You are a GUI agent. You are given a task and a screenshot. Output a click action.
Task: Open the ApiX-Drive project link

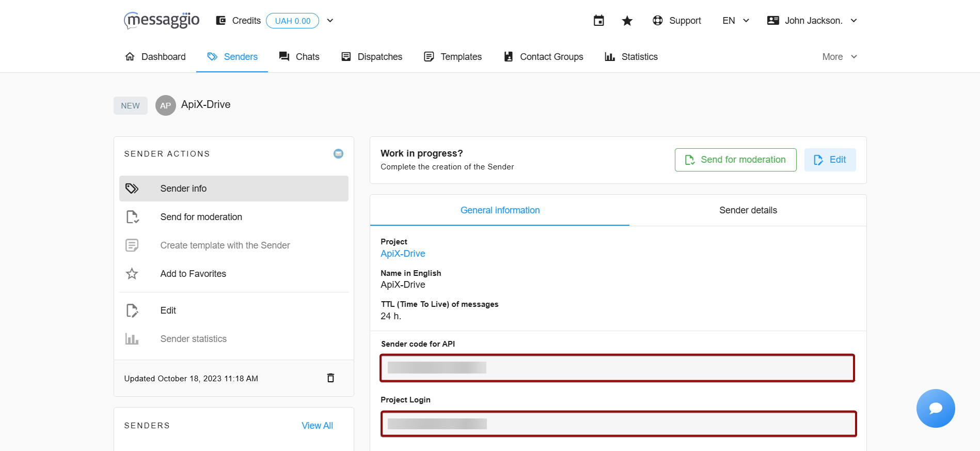tap(403, 254)
